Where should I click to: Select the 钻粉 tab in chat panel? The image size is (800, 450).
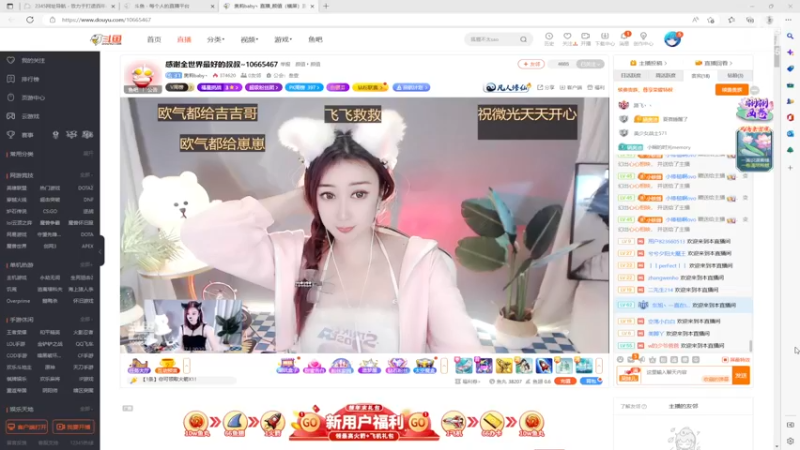(735, 76)
